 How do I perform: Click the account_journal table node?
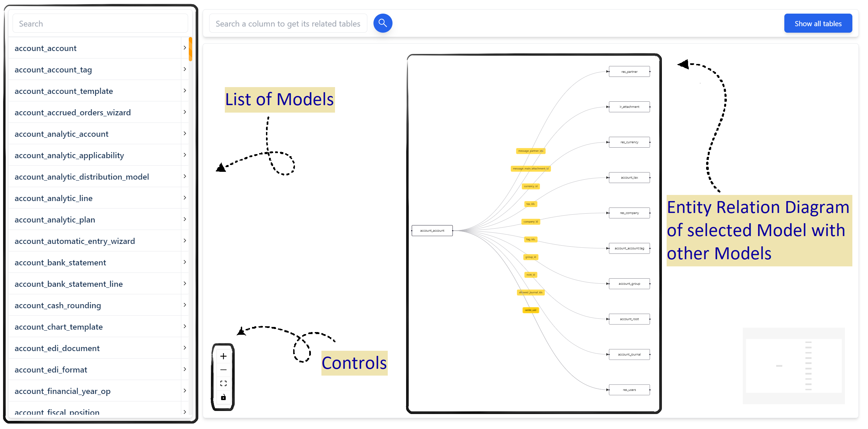tap(629, 354)
